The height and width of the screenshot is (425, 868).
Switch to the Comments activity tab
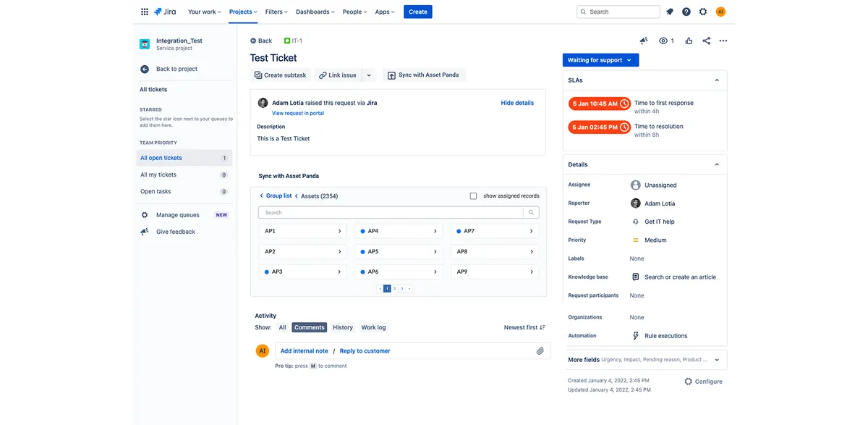(x=310, y=327)
